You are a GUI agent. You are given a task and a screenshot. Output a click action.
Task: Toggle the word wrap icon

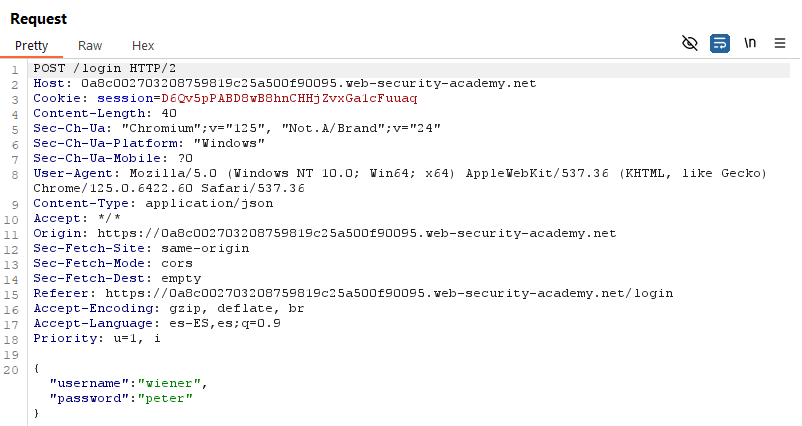[x=720, y=43]
